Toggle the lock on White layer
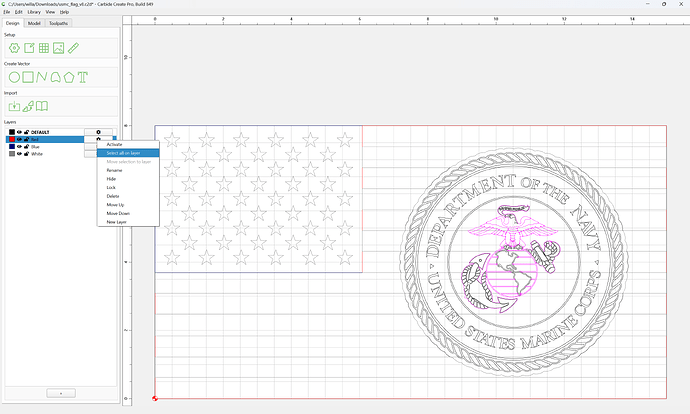Viewport: 690px width, 414px height. (x=26, y=154)
